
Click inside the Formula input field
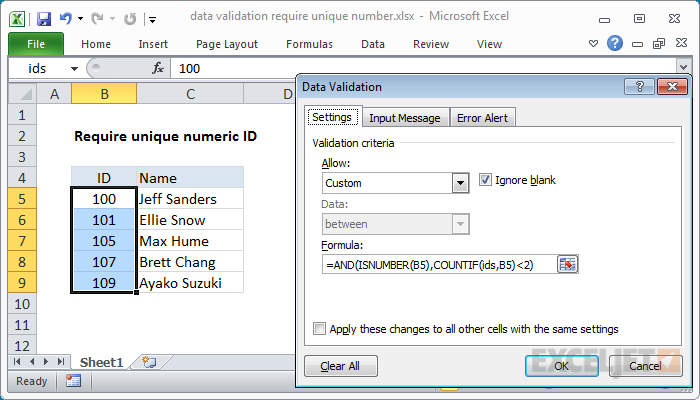click(x=438, y=264)
